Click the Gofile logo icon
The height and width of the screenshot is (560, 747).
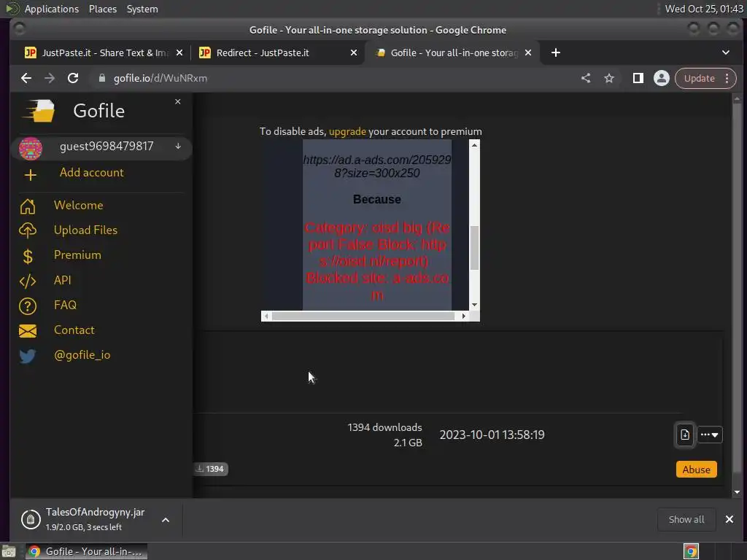pyautogui.click(x=39, y=111)
